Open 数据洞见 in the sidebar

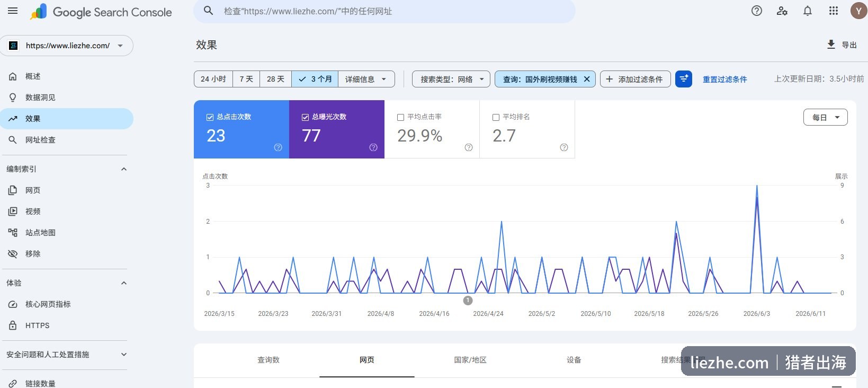(67, 98)
